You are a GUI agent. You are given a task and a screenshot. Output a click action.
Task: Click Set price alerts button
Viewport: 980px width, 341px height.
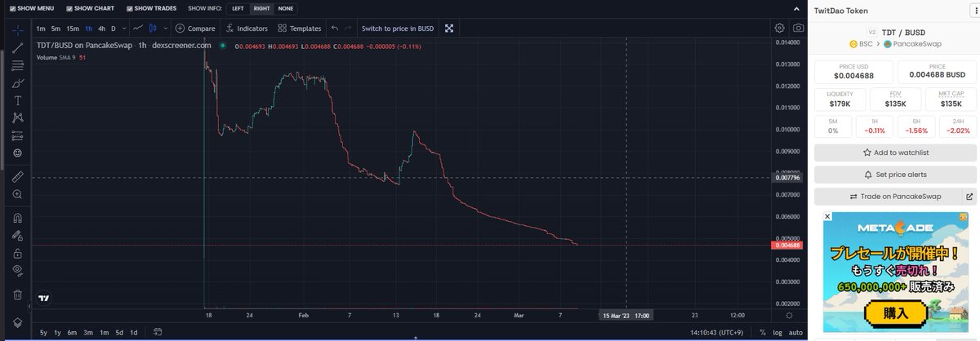pyautogui.click(x=896, y=175)
